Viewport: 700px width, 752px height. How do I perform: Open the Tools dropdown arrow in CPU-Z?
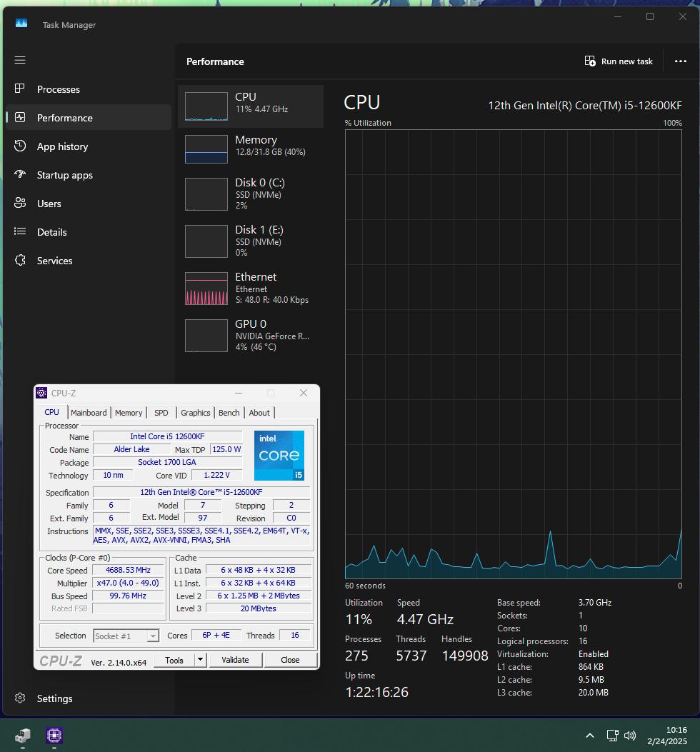tap(200, 659)
